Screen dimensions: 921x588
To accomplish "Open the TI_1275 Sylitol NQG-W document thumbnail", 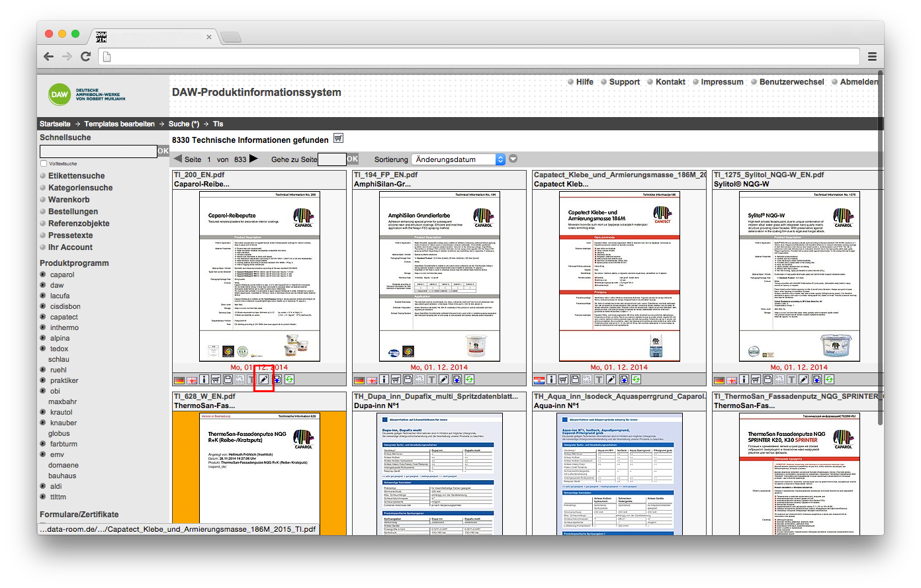I will pos(799,276).
